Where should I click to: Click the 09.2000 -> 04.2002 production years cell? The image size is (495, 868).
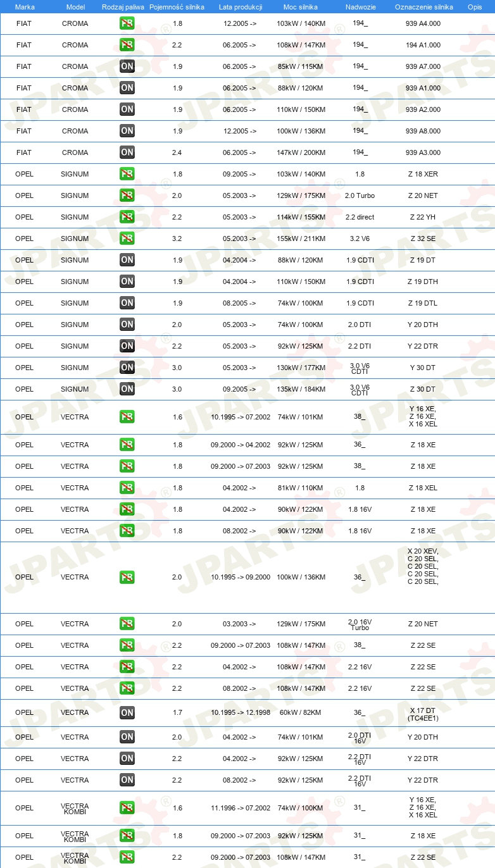(x=241, y=445)
